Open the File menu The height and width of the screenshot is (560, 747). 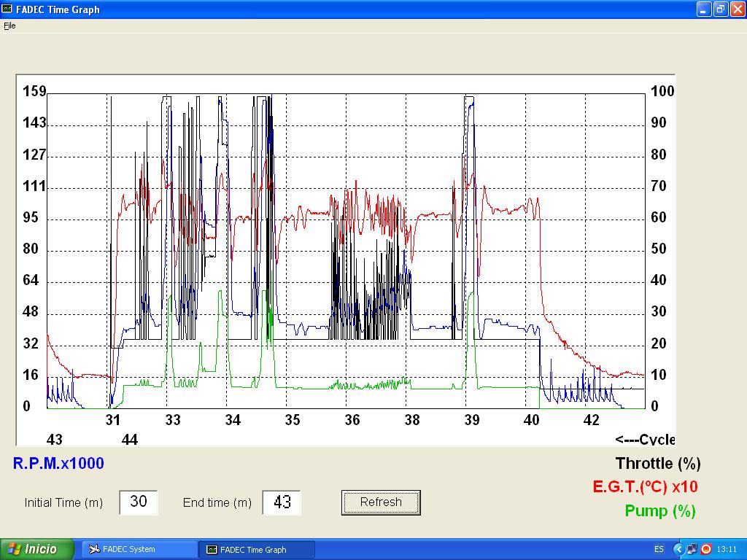coord(9,26)
